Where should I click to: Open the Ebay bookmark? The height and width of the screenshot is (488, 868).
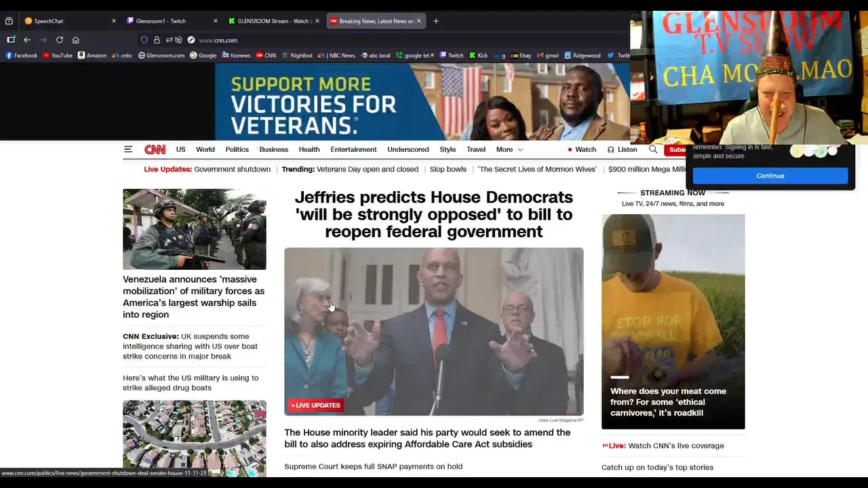pos(521,56)
